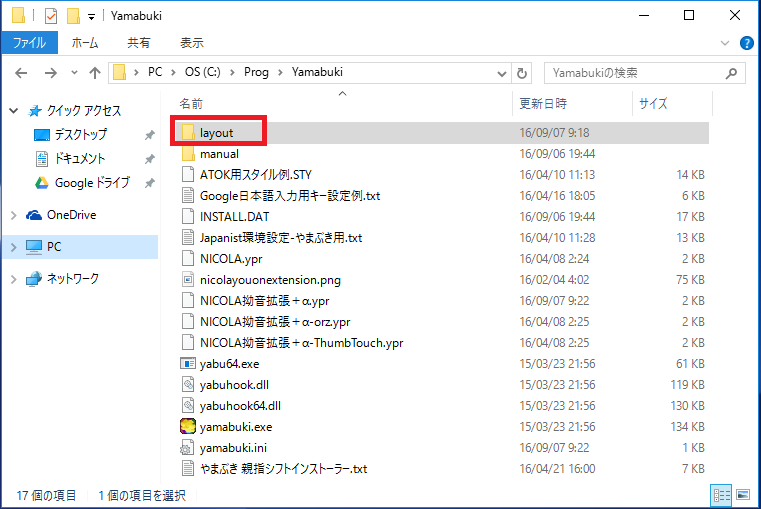The width and height of the screenshot is (761, 509).
Task: Expand the ribbon with the chevron
Action: point(725,43)
